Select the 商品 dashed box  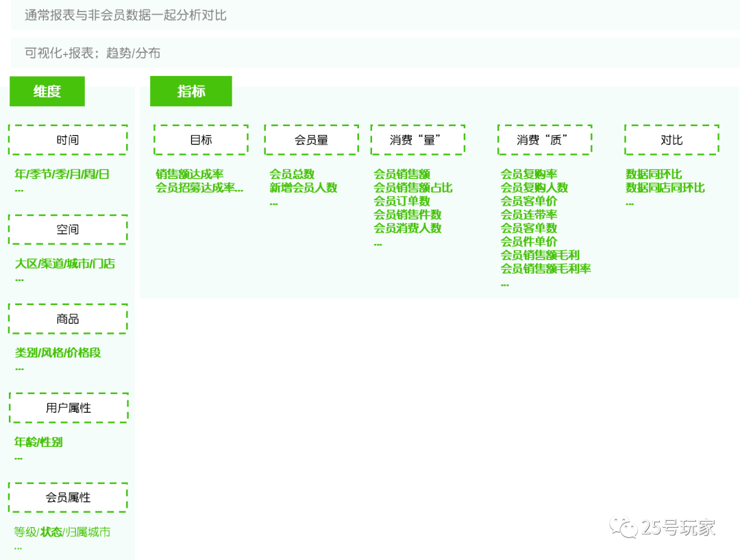[68, 319]
